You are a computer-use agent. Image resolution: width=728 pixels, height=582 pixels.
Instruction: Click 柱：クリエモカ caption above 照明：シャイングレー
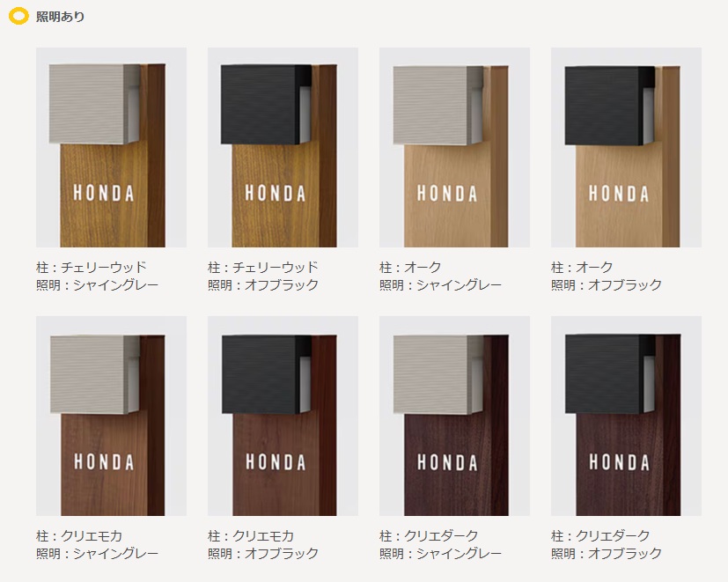pyautogui.click(x=79, y=536)
